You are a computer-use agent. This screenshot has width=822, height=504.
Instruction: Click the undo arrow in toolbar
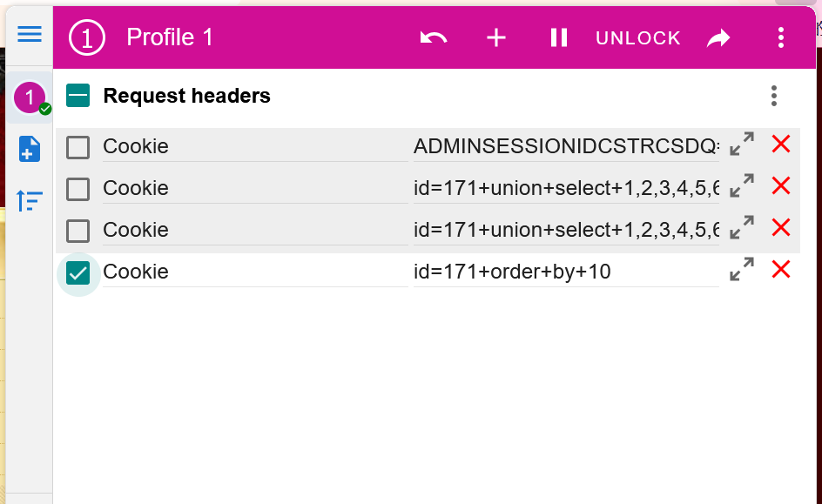[433, 37]
